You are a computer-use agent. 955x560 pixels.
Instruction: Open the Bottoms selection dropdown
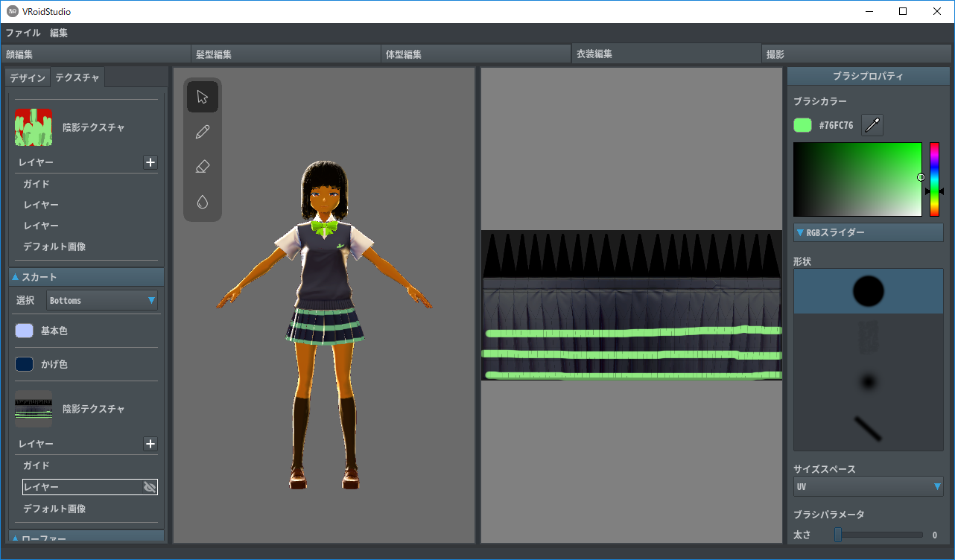point(103,300)
